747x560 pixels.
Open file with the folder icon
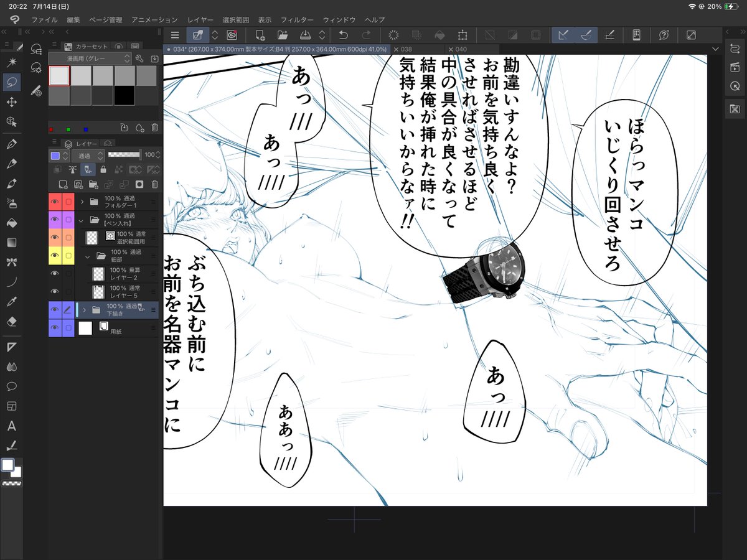pyautogui.click(x=283, y=35)
